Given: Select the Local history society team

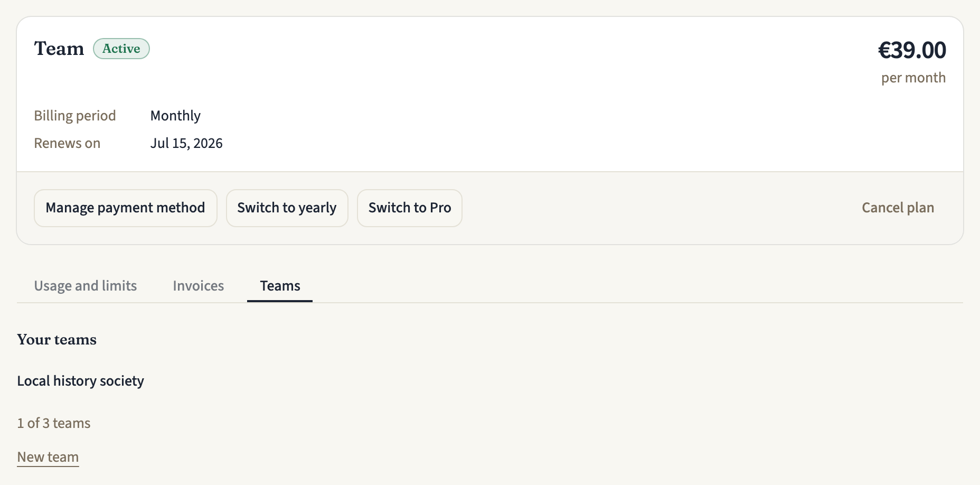Looking at the screenshot, I should click(x=81, y=381).
